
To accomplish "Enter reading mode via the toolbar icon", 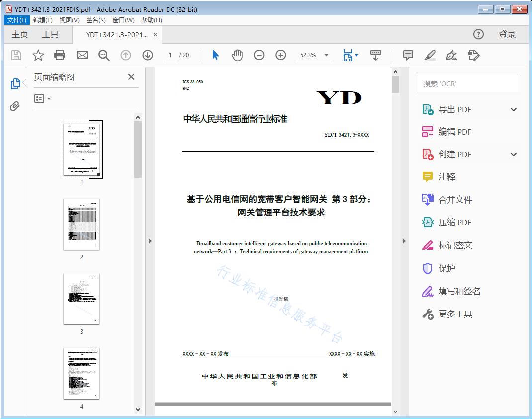I will 375,55.
